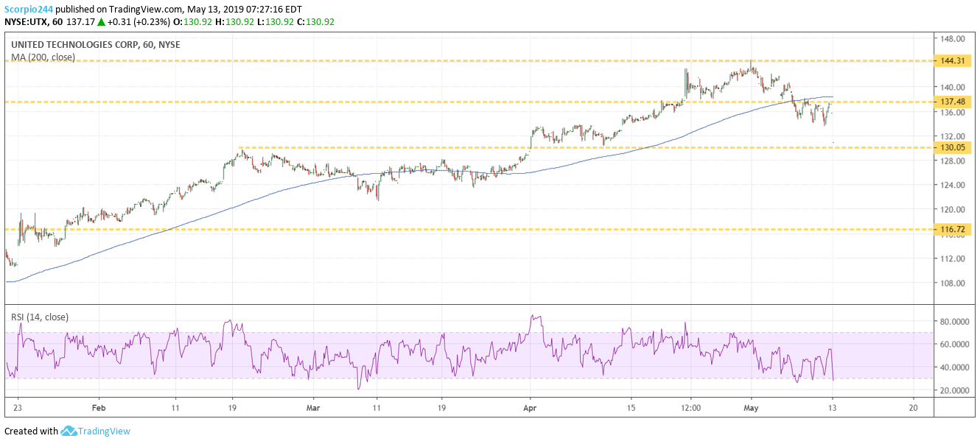Viewport: 980px width, 444px height.
Task: Click the "Feb" date label on the time axis
Action: point(99,407)
